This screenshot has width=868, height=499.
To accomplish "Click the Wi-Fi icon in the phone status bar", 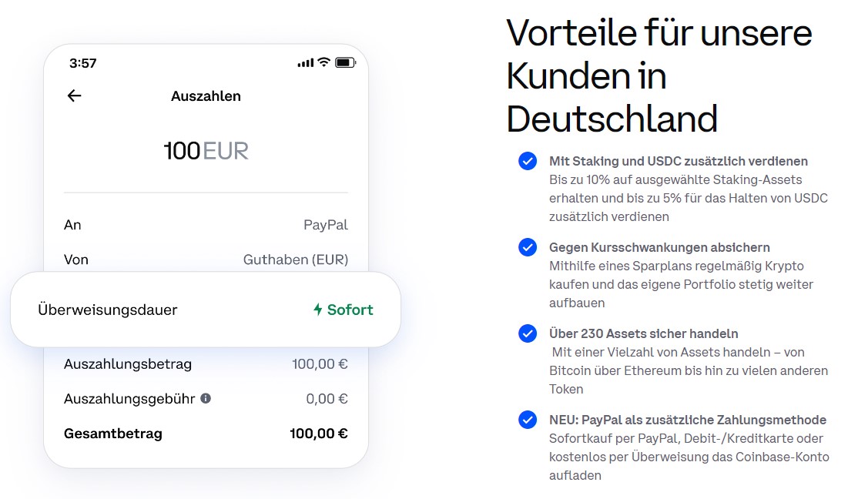I will pos(323,62).
